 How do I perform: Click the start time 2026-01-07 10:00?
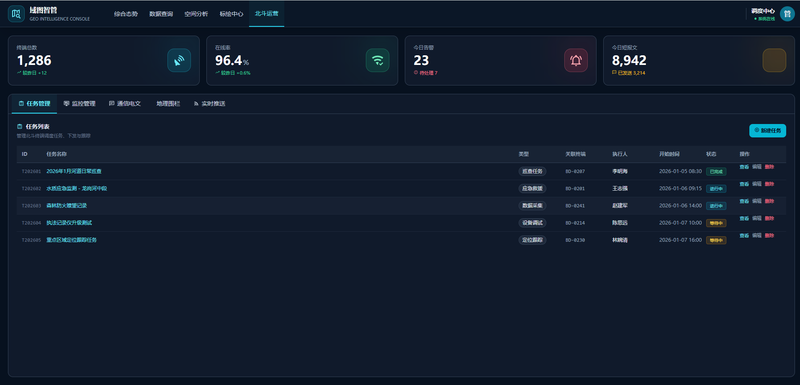681,223
